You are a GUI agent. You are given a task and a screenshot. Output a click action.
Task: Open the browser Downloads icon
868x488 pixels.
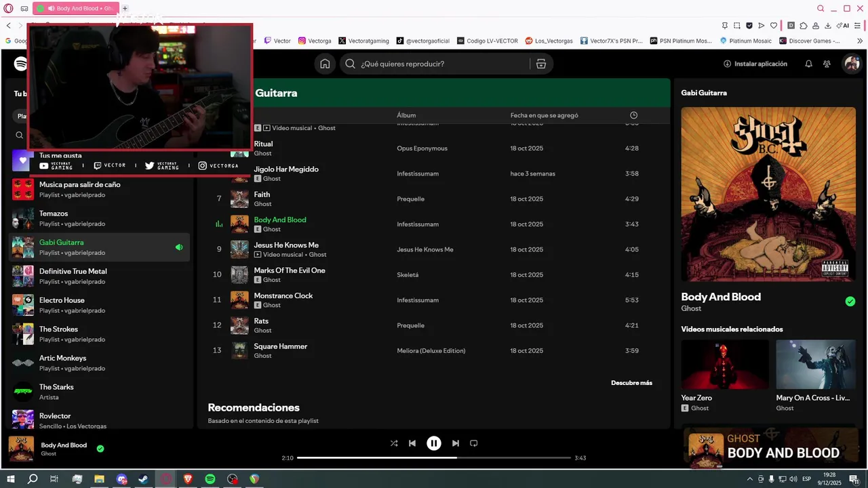pos(828,26)
